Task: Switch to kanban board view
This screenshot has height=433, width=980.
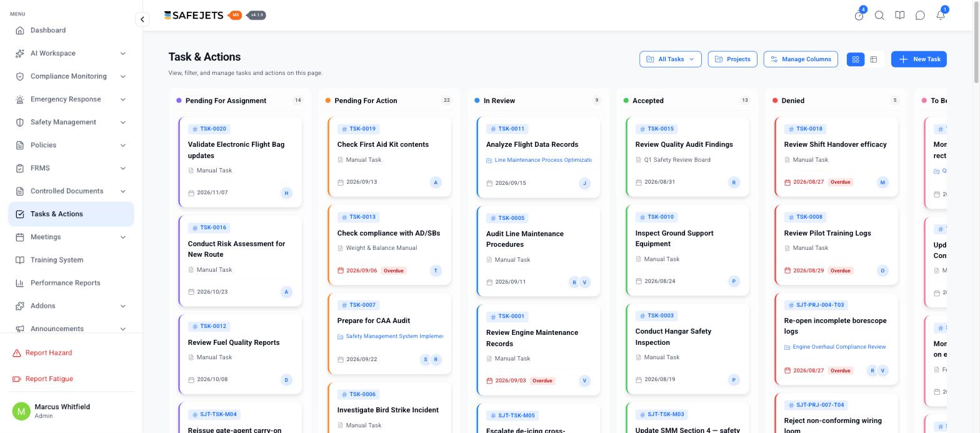Action: coord(856,59)
